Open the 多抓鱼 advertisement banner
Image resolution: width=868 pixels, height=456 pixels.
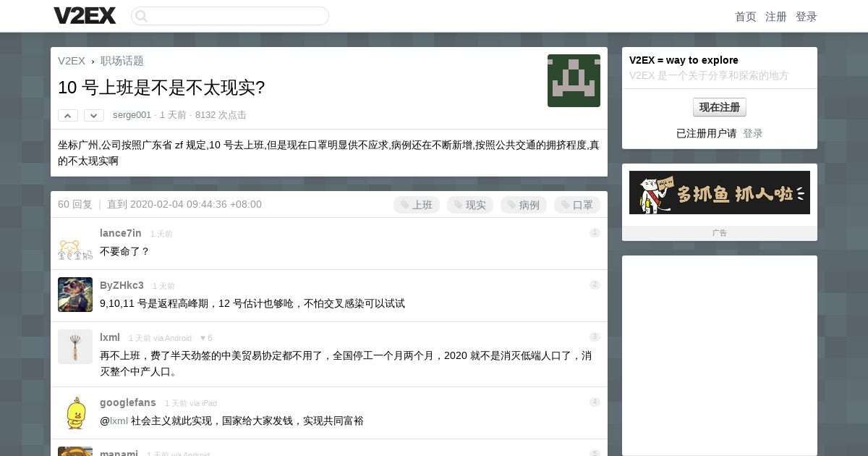click(x=720, y=193)
